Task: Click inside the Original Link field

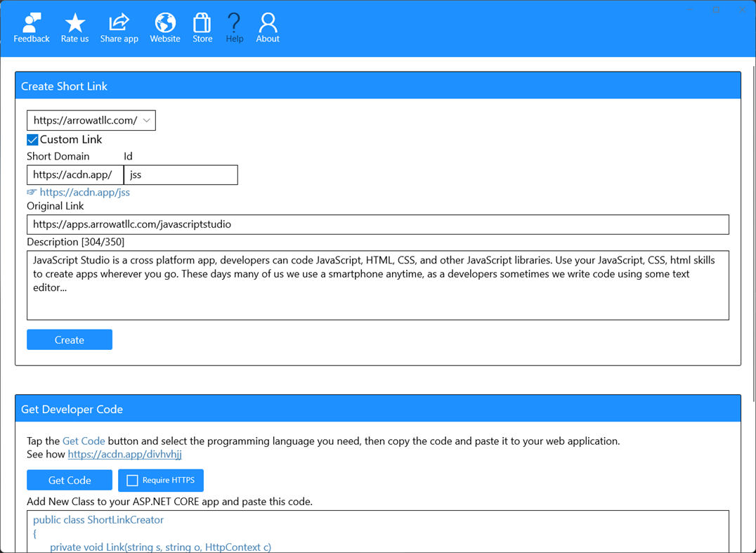Action: coord(378,224)
